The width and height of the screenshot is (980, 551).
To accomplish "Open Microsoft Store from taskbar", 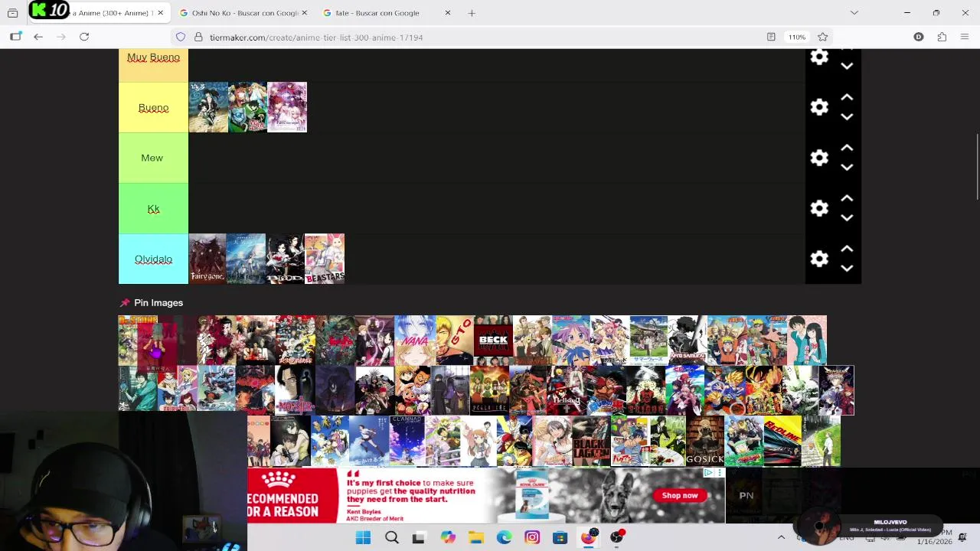I will pos(560,538).
